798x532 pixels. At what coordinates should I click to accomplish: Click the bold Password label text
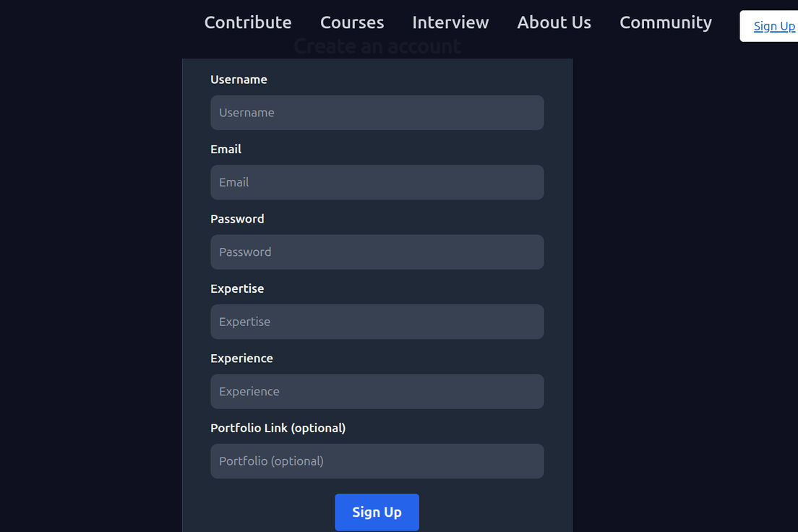point(237,219)
